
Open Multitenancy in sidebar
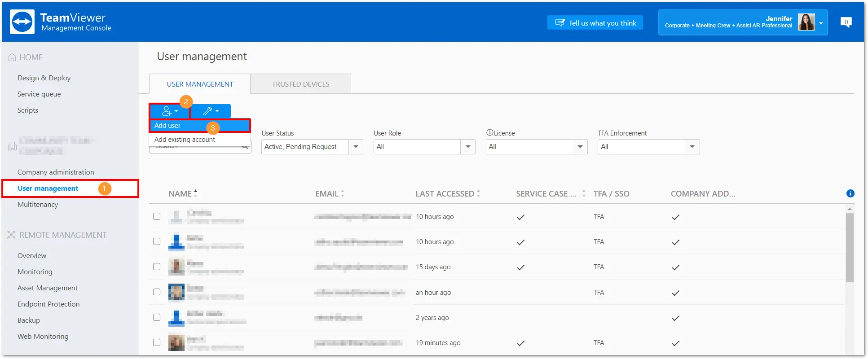pos(38,204)
